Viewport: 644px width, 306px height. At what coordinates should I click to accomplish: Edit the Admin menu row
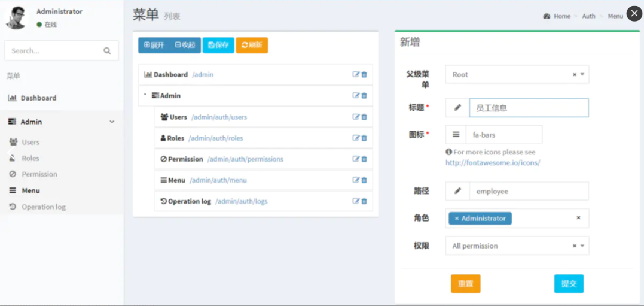(x=356, y=95)
